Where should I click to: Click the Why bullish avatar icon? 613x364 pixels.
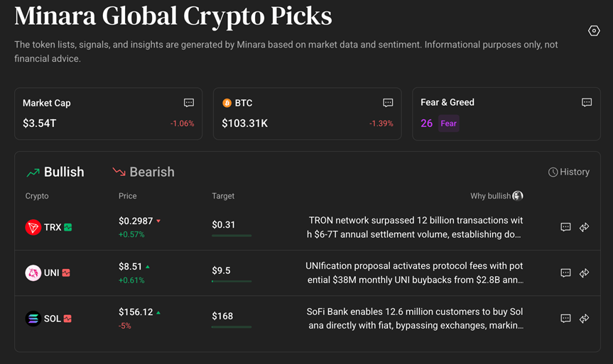(x=518, y=196)
